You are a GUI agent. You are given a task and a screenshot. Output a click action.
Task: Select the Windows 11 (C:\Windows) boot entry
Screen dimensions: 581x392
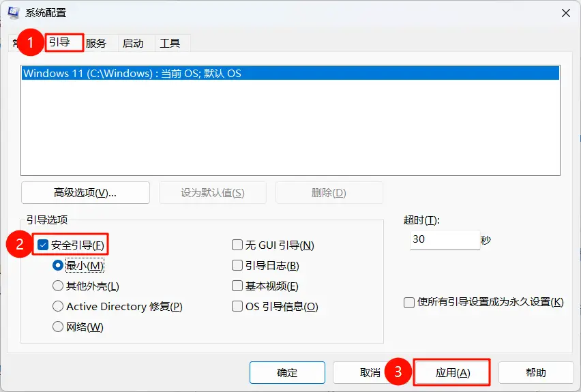(290, 73)
